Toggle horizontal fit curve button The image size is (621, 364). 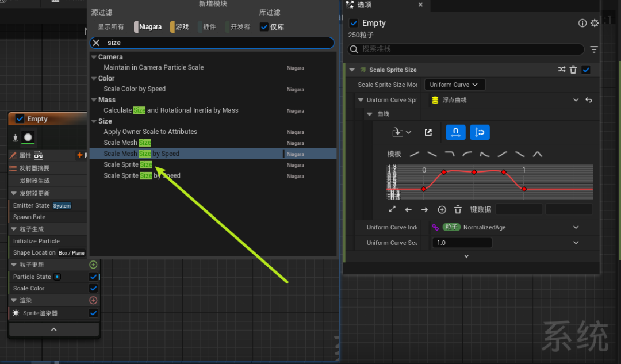click(455, 132)
